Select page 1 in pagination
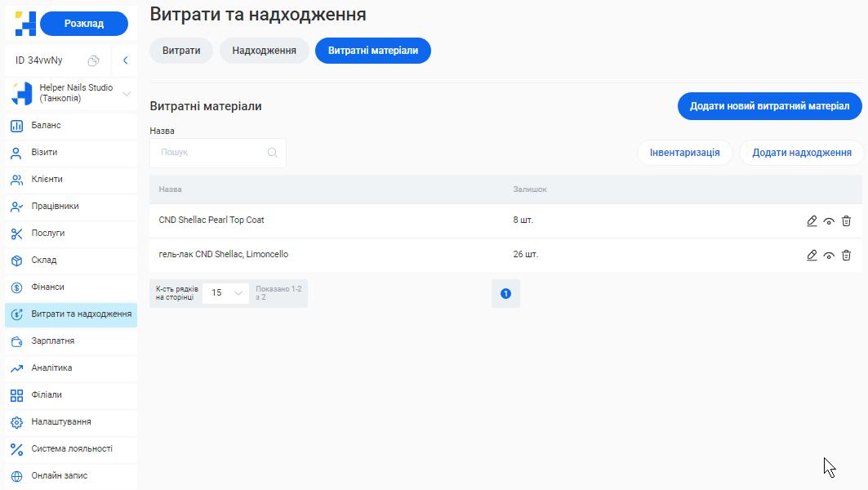The width and height of the screenshot is (868, 490). point(505,293)
